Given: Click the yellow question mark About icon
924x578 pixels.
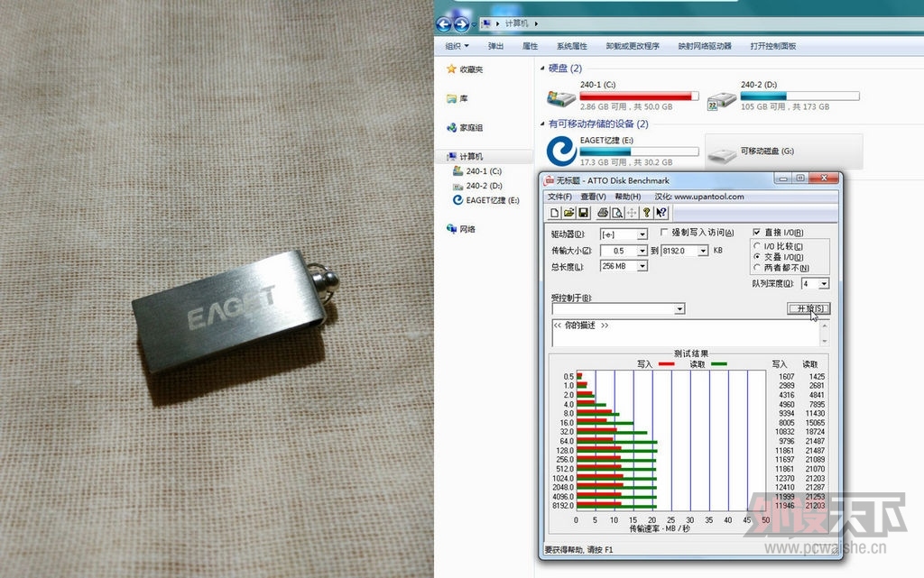Looking at the screenshot, I should click(646, 213).
